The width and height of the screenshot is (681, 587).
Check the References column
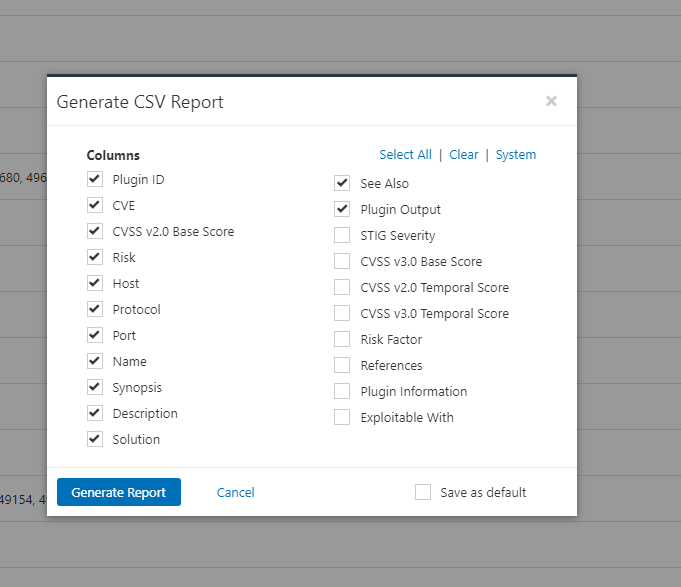pyautogui.click(x=342, y=365)
